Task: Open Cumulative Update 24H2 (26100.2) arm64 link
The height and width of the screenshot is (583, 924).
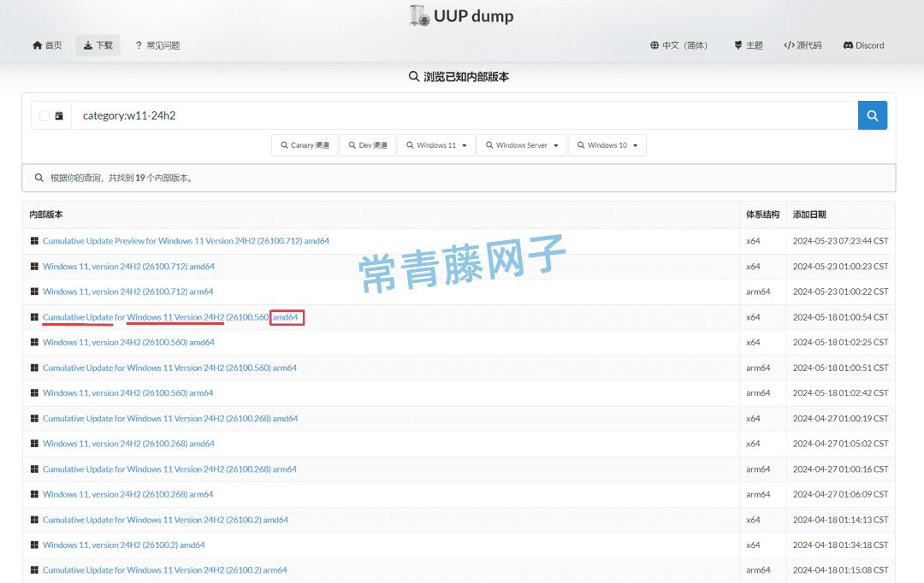Action: 165,570
